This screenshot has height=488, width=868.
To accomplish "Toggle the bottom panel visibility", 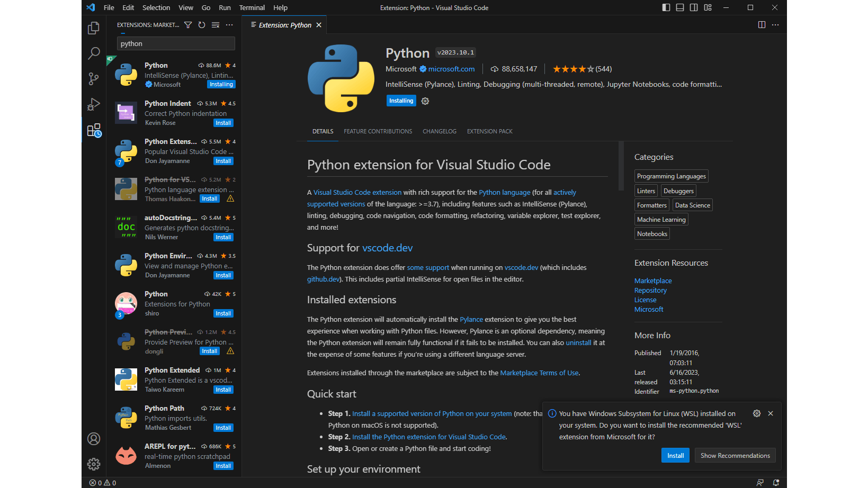I will [679, 7].
